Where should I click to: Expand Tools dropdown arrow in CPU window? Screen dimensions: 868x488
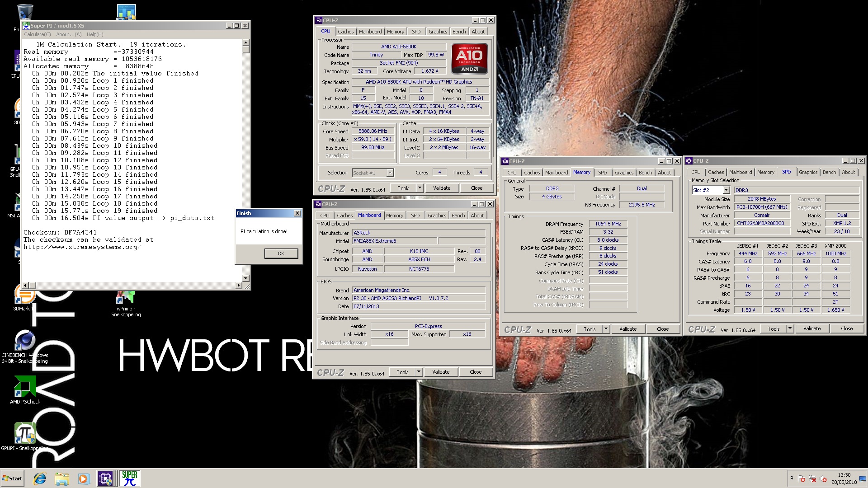(420, 188)
